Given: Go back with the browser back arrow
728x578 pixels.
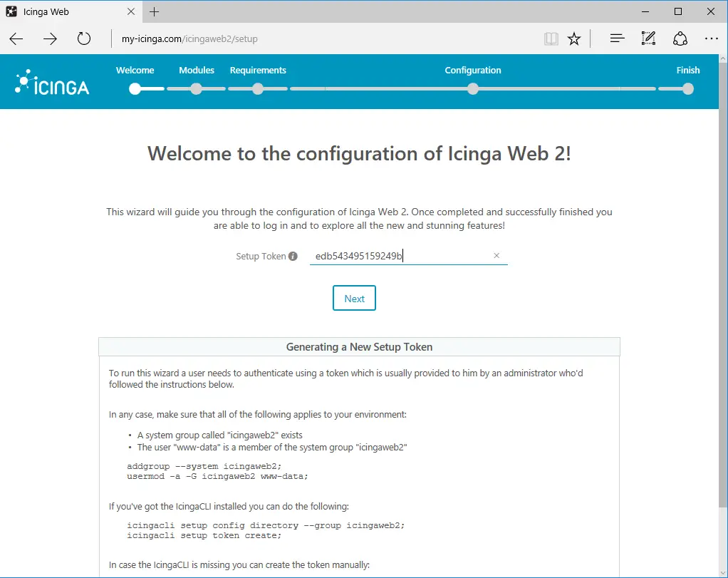Looking at the screenshot, I should coord(16,39).
